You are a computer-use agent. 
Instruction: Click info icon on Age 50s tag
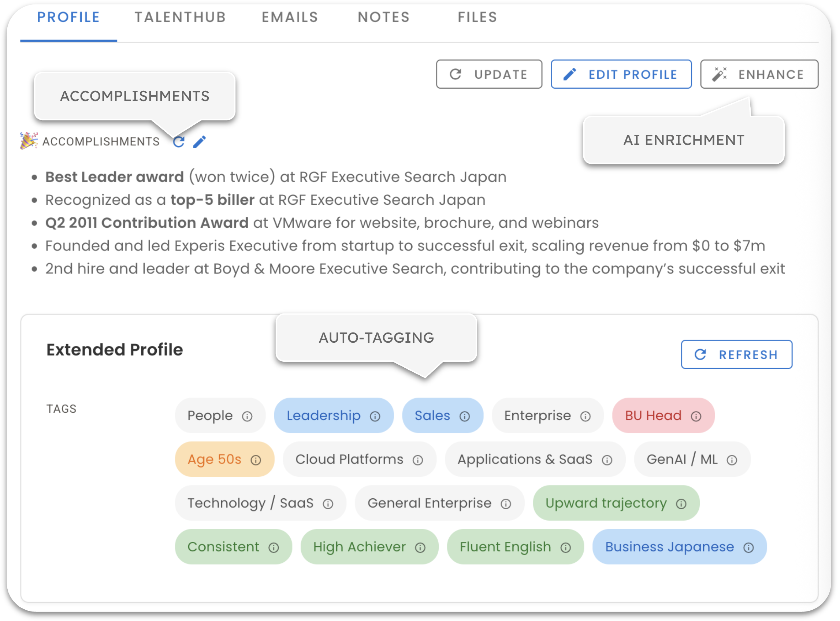click(256, 460)
